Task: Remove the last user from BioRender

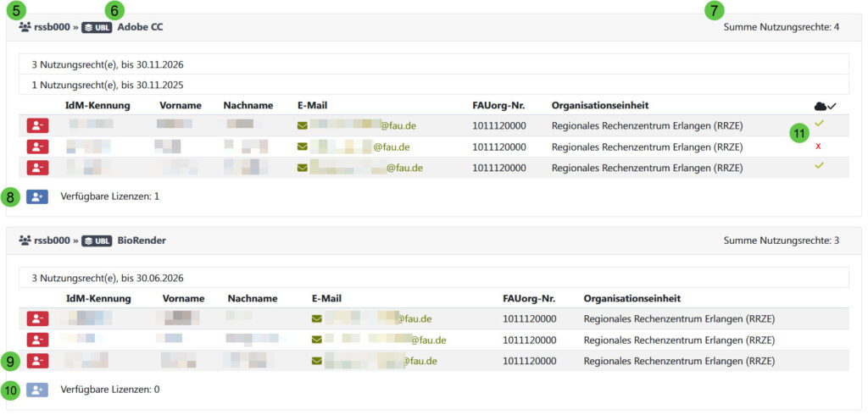Action: (37, 361)
